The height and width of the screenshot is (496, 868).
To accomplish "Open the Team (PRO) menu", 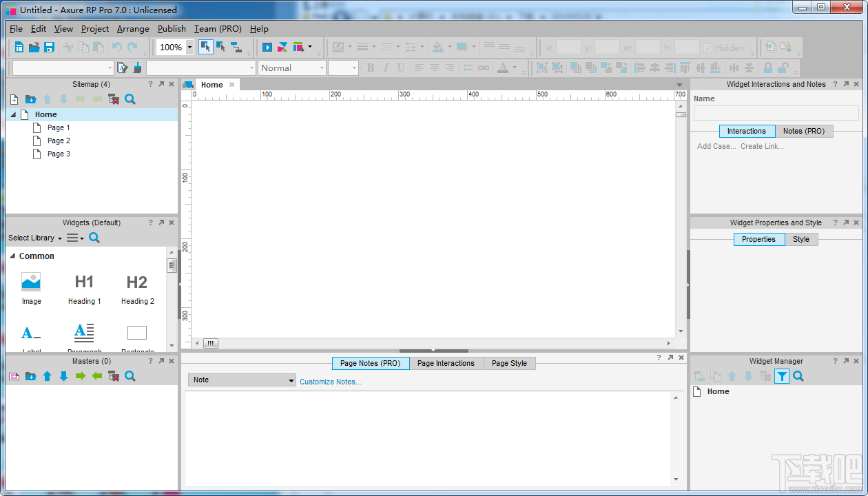I will pyautogui.click(x=218, y=28).
